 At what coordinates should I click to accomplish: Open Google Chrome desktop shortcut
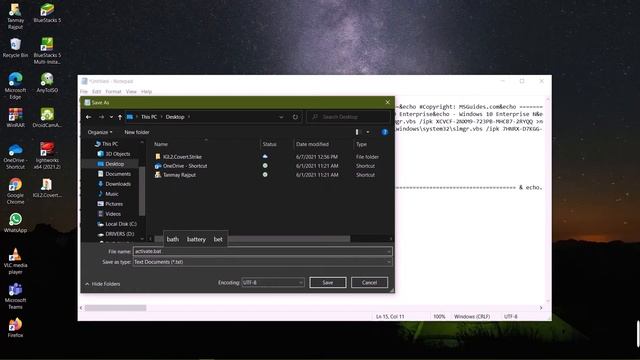[x=16, y=191]
